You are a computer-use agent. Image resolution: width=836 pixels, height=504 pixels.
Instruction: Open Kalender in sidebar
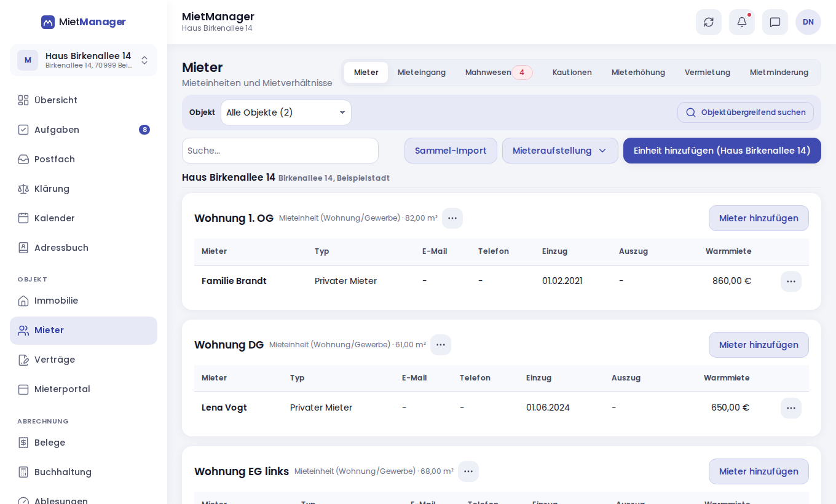(84, 218)
